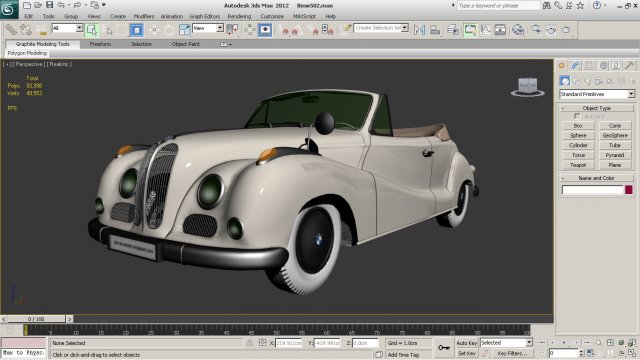Viewport: 640px width, 360px height.
Task: Undo the last action via undo arrow
Action: coord(61,5)
